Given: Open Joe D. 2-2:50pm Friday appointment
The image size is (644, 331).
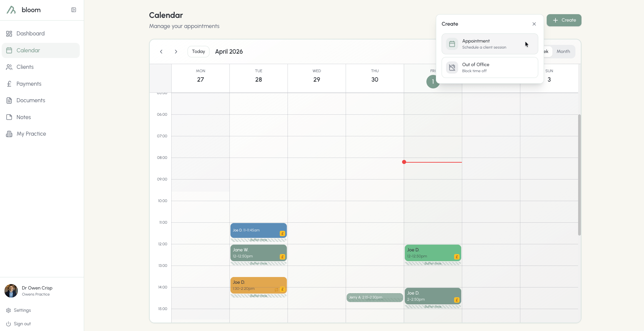Looking at the screenshot, I should (433, 296).
